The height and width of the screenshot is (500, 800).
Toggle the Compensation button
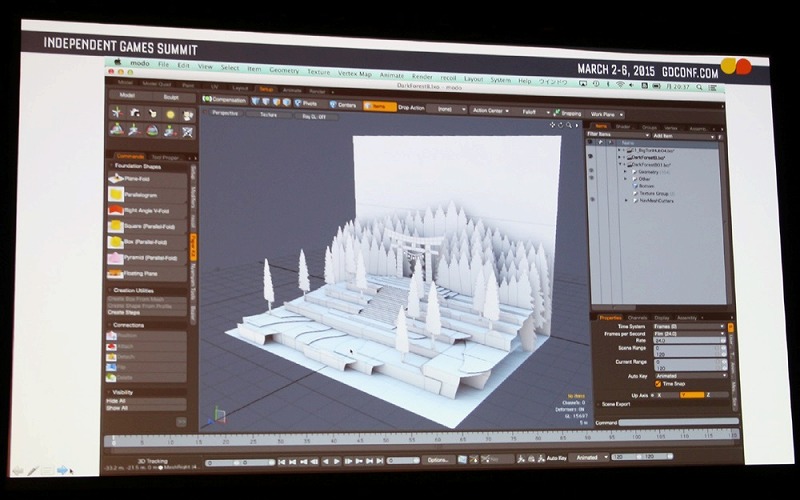coord(225,100)
